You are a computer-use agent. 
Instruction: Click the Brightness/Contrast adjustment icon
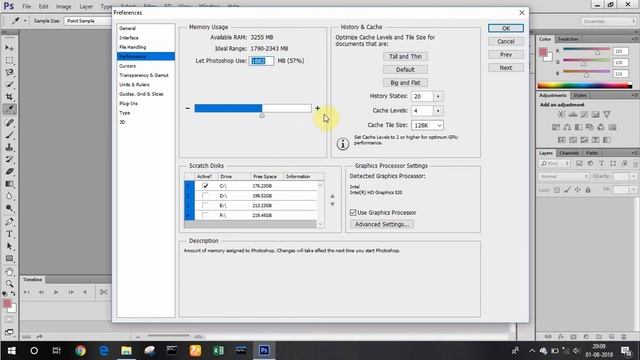(562, 115)
